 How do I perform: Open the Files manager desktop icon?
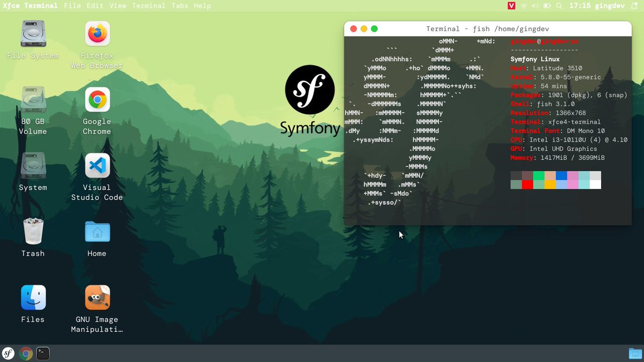[33, 298]
